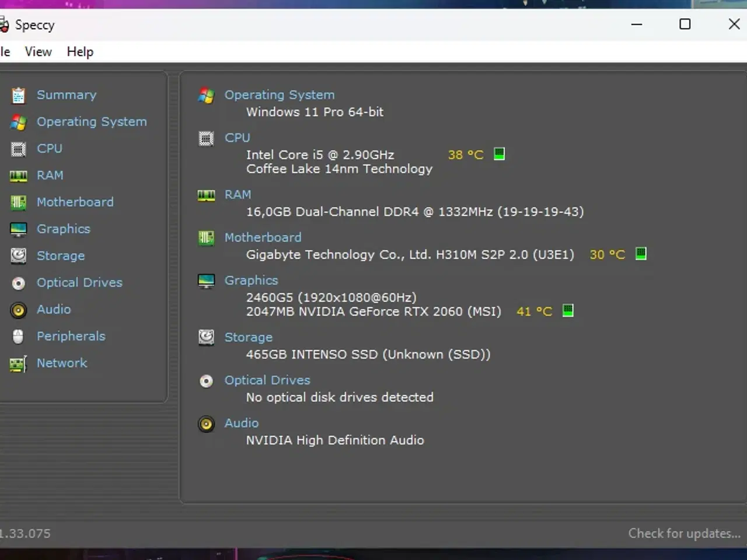Open the CPU section heading in main panel
This screenshot has height=560, width=747.
237,138
